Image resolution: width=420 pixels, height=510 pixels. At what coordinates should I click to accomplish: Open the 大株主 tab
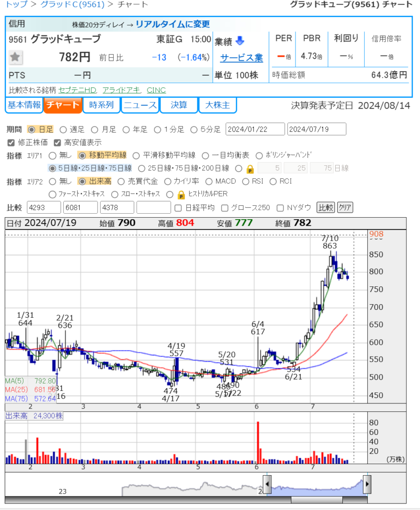coord(218,105)
